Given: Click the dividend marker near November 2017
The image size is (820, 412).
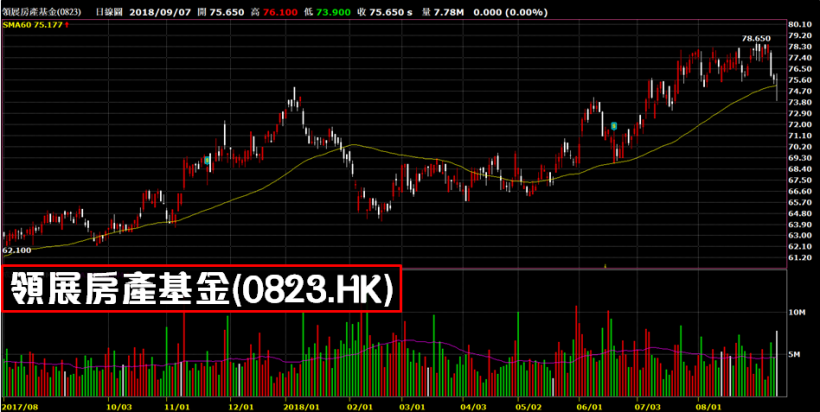Looking at the screenshot, I should coord(207,160).
